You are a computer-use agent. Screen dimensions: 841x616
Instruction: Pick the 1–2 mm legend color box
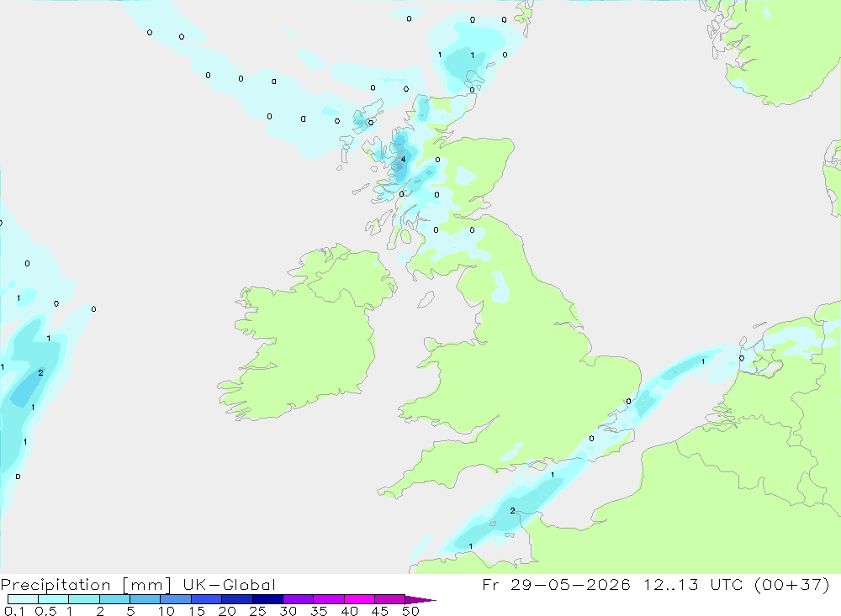coord(83,599)
